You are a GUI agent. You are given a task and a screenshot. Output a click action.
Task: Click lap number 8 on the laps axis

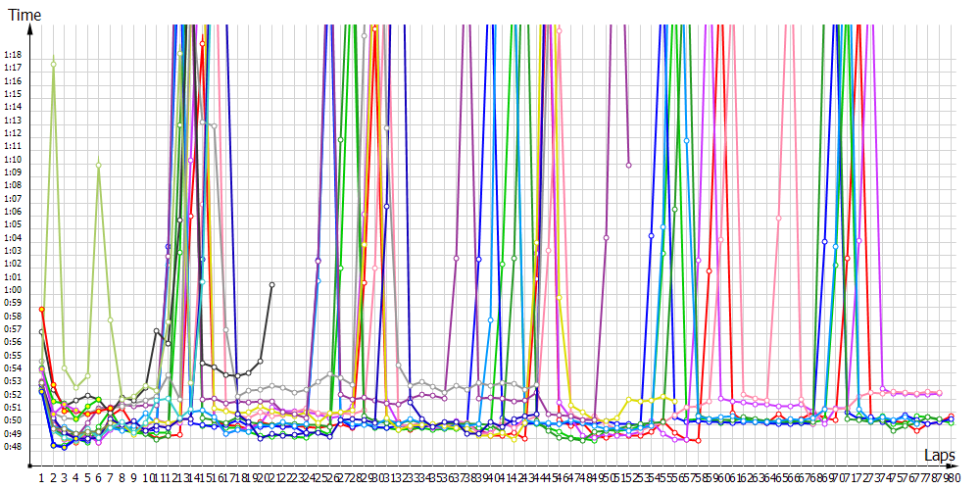(122, 476)
